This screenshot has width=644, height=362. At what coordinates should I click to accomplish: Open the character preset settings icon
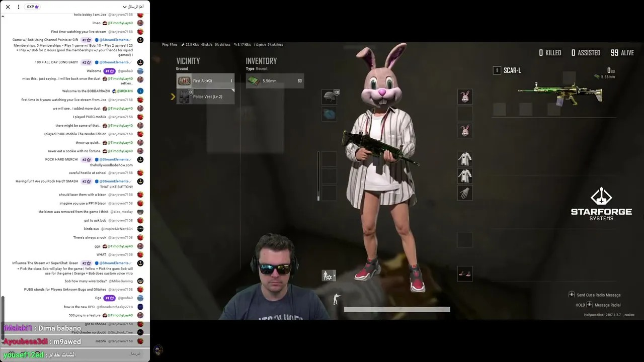329,276
